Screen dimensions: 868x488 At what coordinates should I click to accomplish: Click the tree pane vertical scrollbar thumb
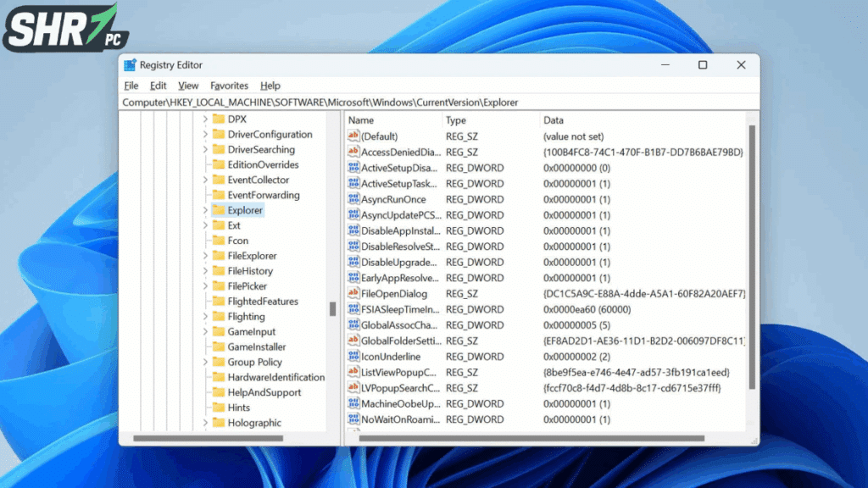[x=332, y=308]
